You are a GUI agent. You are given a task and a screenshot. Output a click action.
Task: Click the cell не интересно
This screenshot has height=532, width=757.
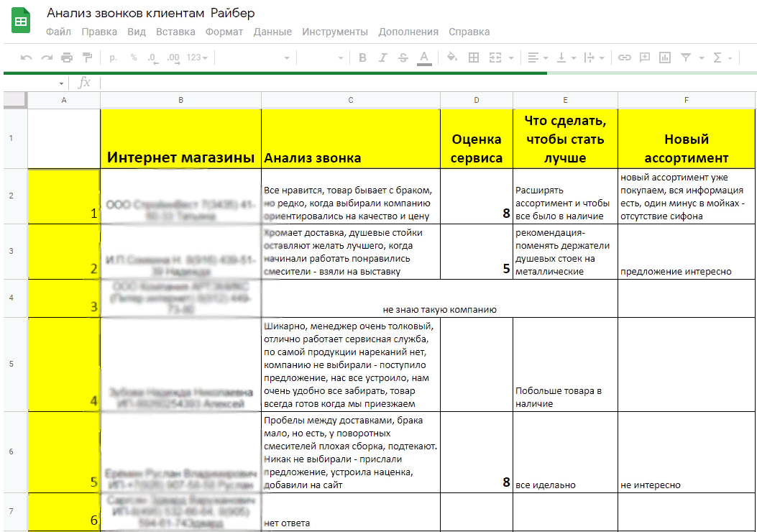[686, 452]
